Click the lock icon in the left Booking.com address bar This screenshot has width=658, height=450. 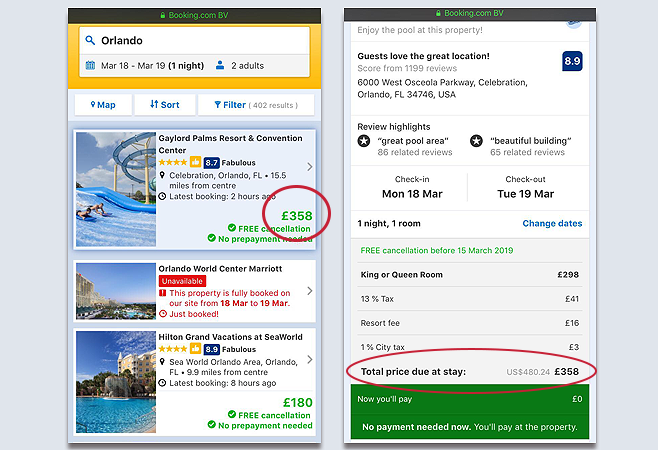[x=163, y=15]
